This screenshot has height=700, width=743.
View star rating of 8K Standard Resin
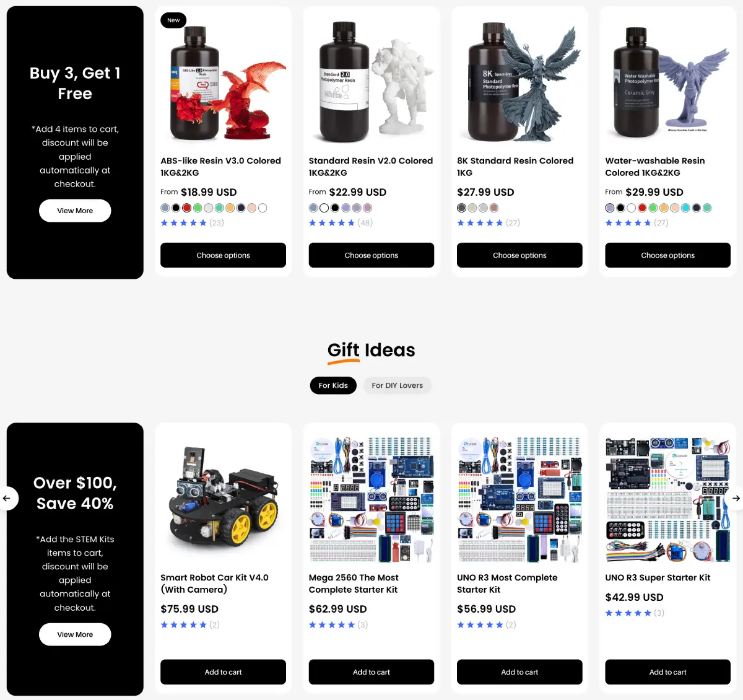[x=489, y=223]
